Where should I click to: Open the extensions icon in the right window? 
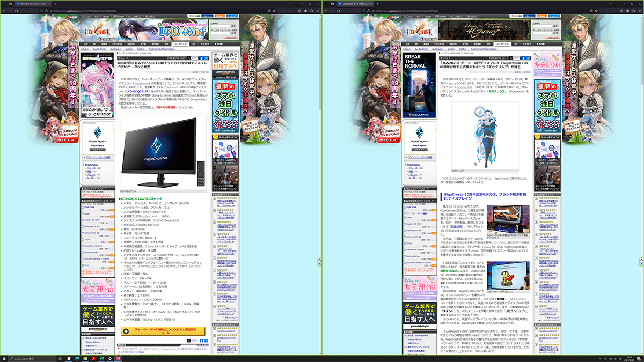[633, 11]
